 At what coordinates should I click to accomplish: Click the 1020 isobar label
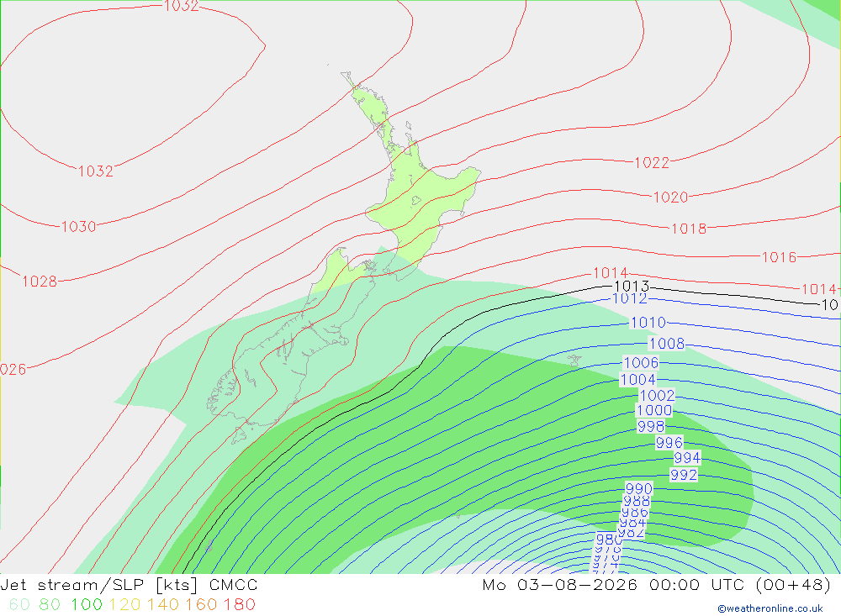[670, 197]
